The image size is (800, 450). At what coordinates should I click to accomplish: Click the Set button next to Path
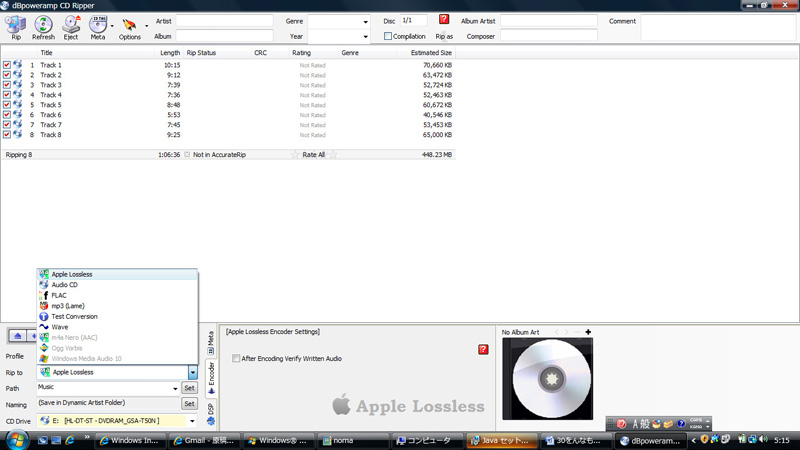[189, 388]
